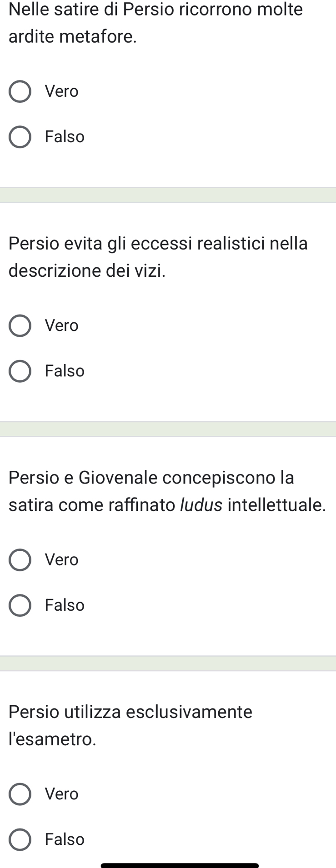The height and width of the screenshot is (868, 336).
Task: Tap the 'Vero' label text under ardite metafore
Action: pyautogui.click(x=62, y=92)
